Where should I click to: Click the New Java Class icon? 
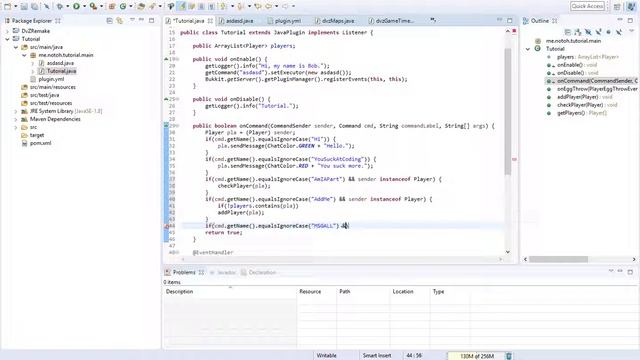(123, 6)
